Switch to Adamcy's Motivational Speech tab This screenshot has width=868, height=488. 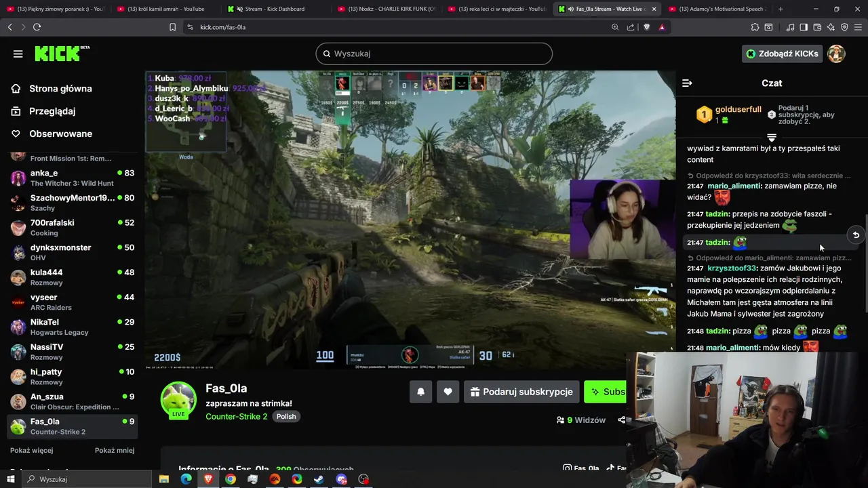(717, 9)
